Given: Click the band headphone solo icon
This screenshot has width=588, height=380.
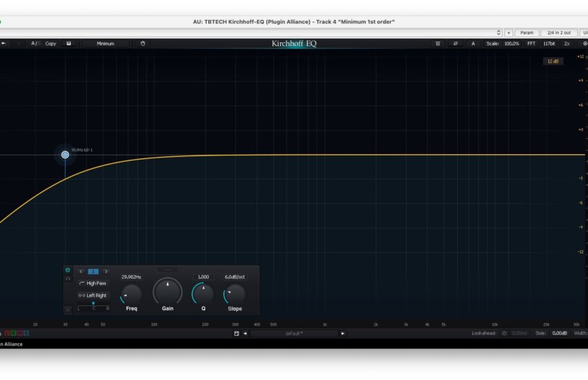Looking at the screenshot, I should 68,278.
